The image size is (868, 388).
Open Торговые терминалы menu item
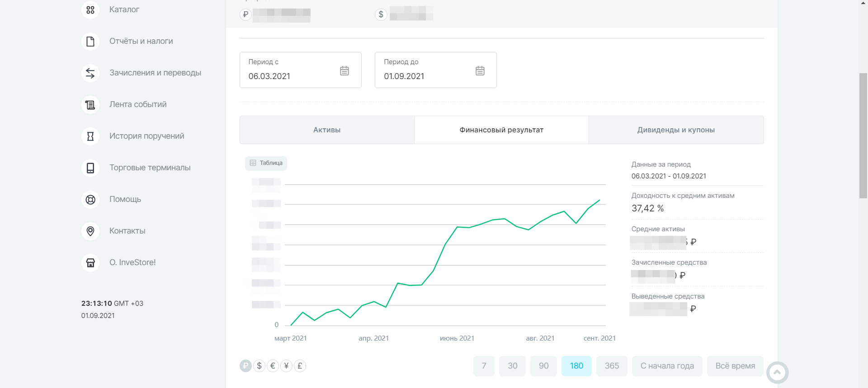(150, 168)
